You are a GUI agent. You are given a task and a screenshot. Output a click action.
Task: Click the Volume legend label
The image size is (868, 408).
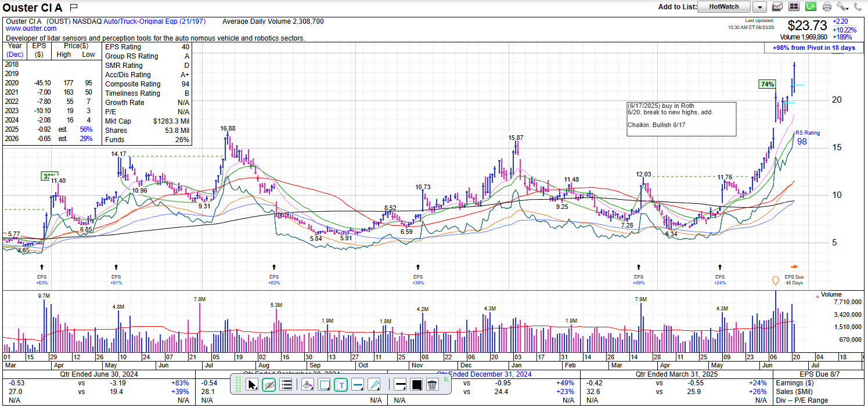coord(830,294)
